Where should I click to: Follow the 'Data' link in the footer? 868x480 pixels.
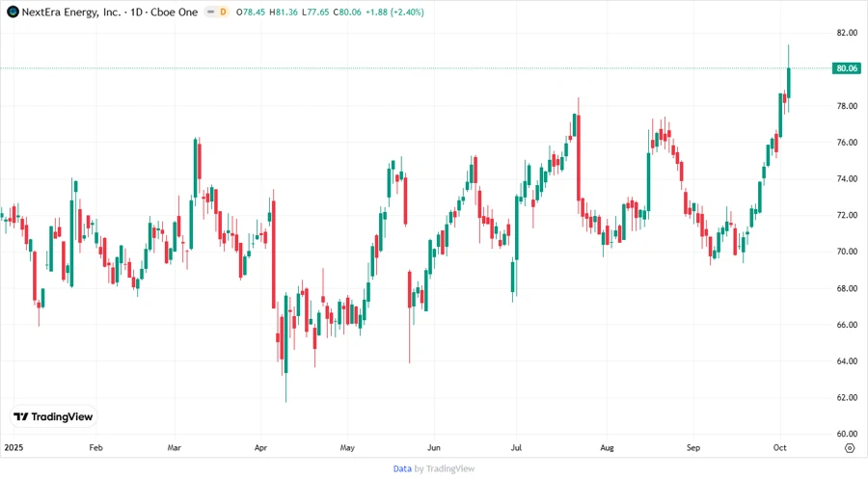point(402,468)
